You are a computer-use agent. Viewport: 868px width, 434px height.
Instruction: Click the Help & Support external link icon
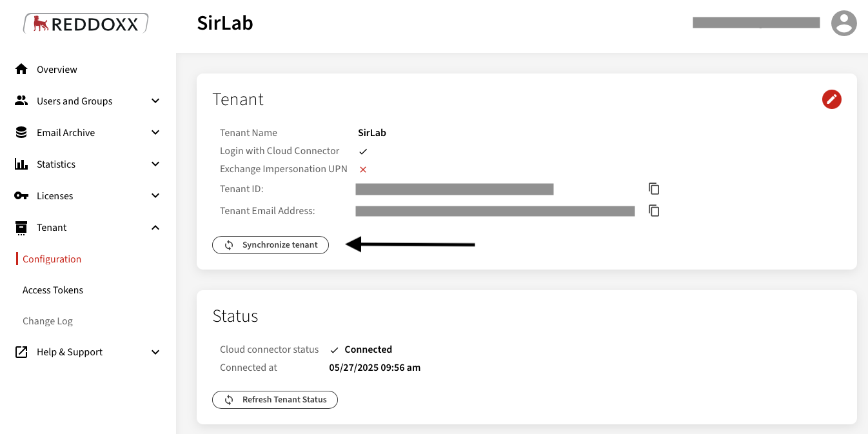tap(21, 351)
